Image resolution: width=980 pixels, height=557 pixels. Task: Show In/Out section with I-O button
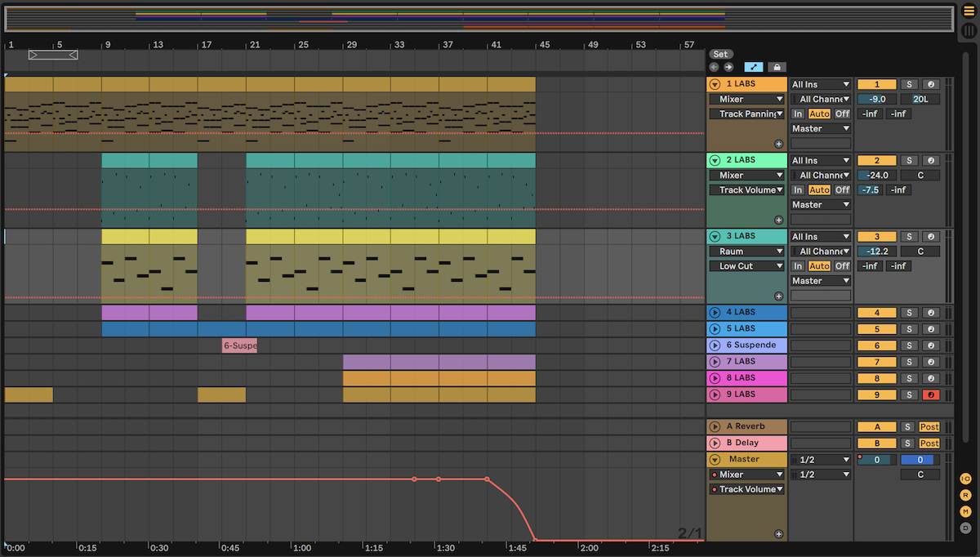966,479
